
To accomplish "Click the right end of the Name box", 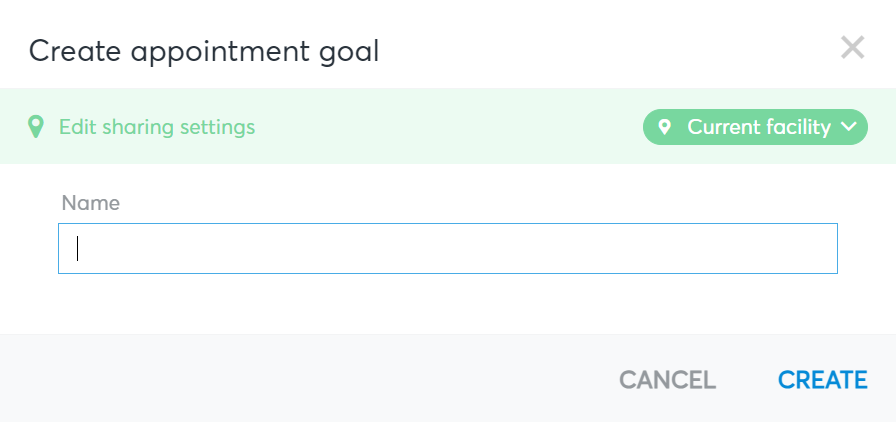I will (823, 248).
